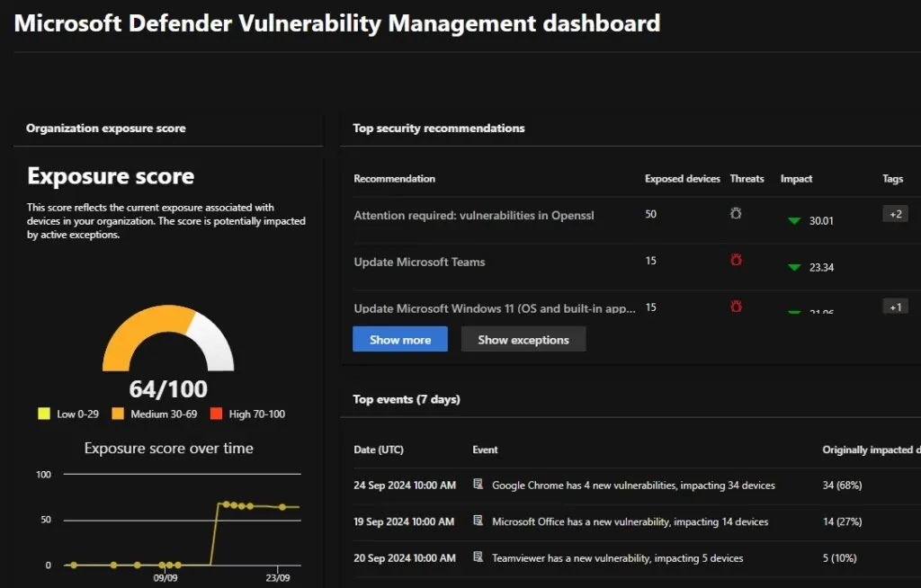Open Microsoft Office has a new vulnerability event

click(x=630, y=521)
